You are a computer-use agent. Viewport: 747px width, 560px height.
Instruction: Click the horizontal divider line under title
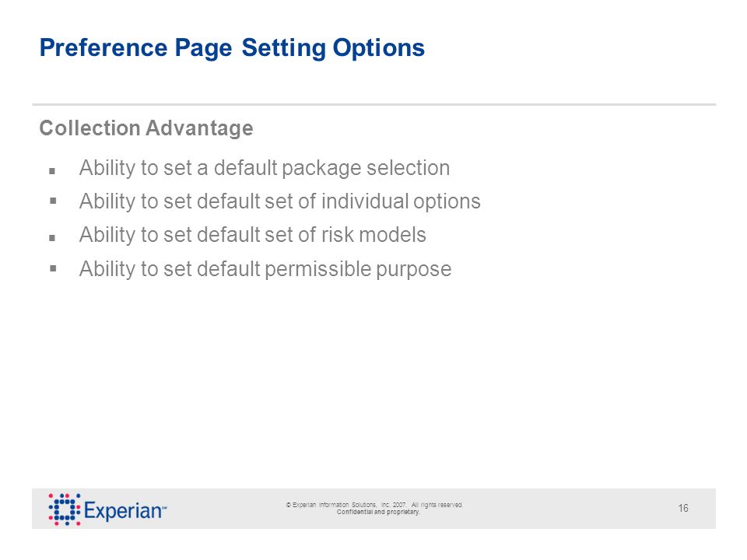click(374, 104)
